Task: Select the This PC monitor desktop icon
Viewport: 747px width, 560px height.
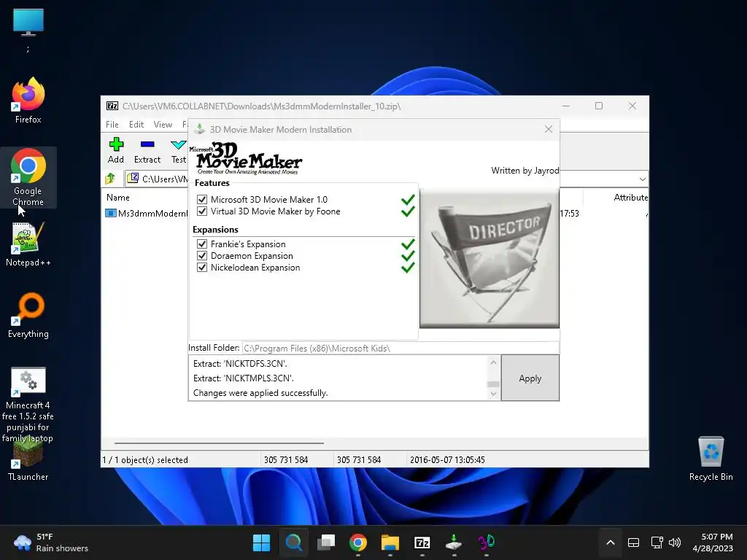Action: 28,22
